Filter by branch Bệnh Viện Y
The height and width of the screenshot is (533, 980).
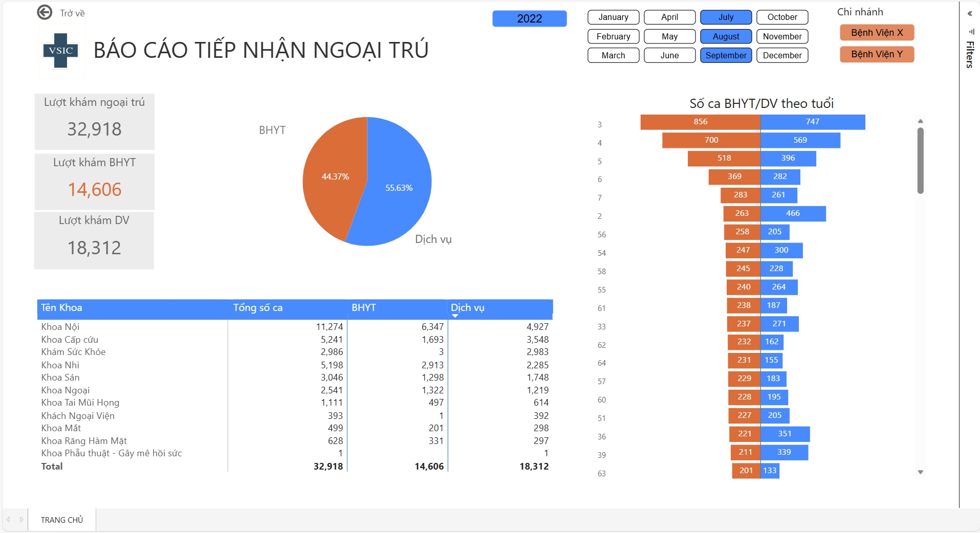877,54
